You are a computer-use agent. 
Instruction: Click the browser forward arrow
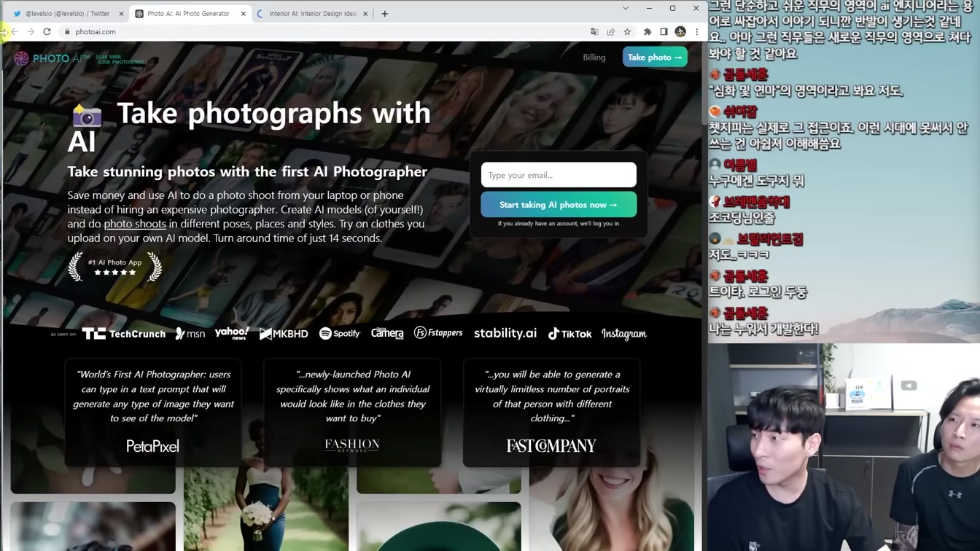tap(30, 32)
